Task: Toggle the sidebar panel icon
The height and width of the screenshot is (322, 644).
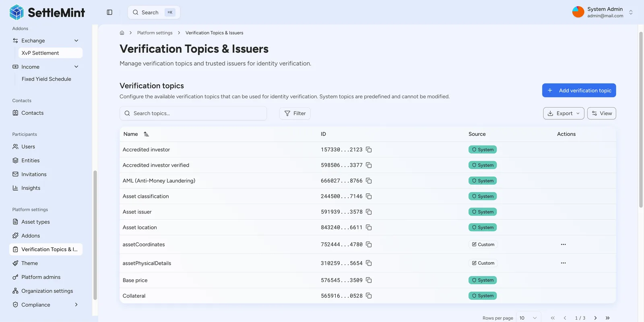Action: coord(109,12)
